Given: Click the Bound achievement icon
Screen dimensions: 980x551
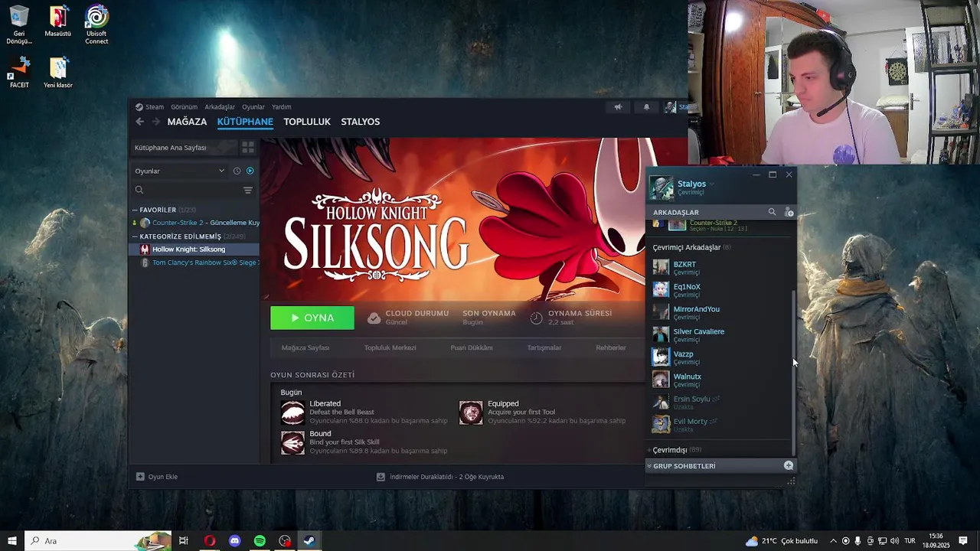Looking at the screenshot, I should [292, 442].
